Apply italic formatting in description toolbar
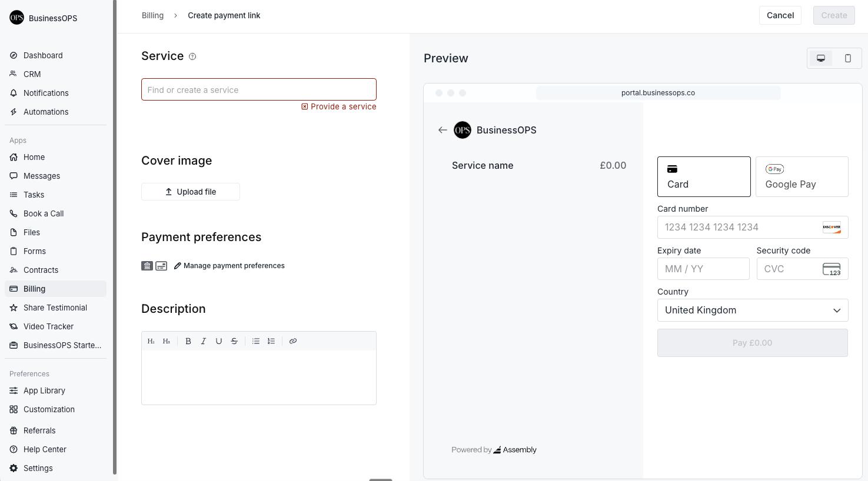Screen dimensions: 868x481 click(204, 340)
